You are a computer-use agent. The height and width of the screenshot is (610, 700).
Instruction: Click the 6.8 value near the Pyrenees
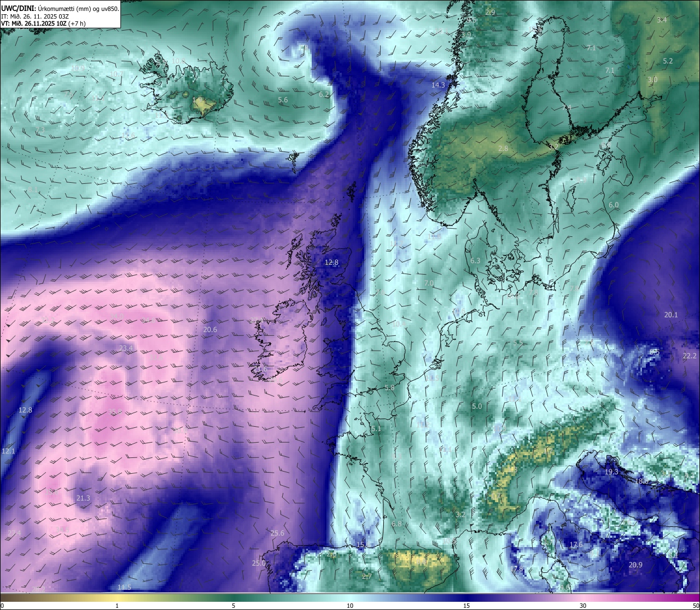(396, 524)
